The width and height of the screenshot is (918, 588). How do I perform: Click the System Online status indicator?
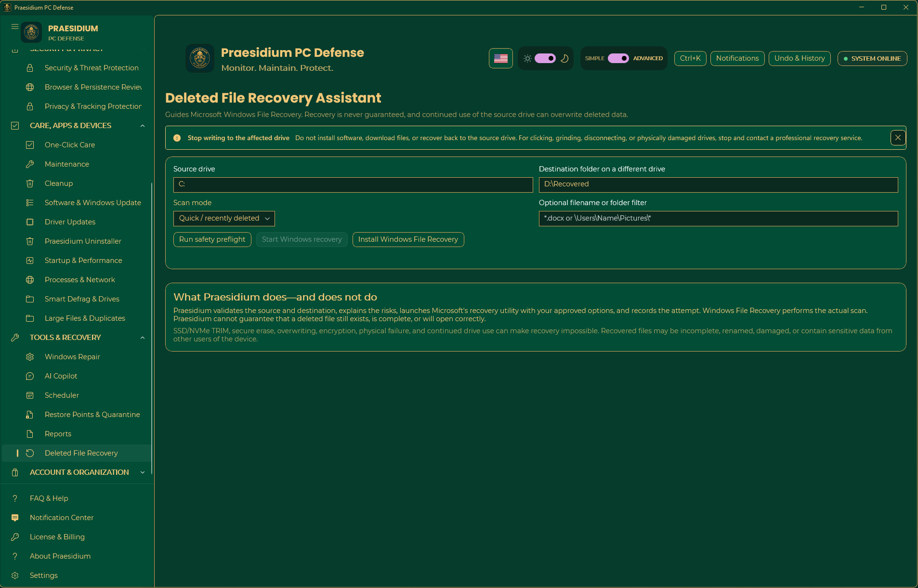[x=872, y=58]
